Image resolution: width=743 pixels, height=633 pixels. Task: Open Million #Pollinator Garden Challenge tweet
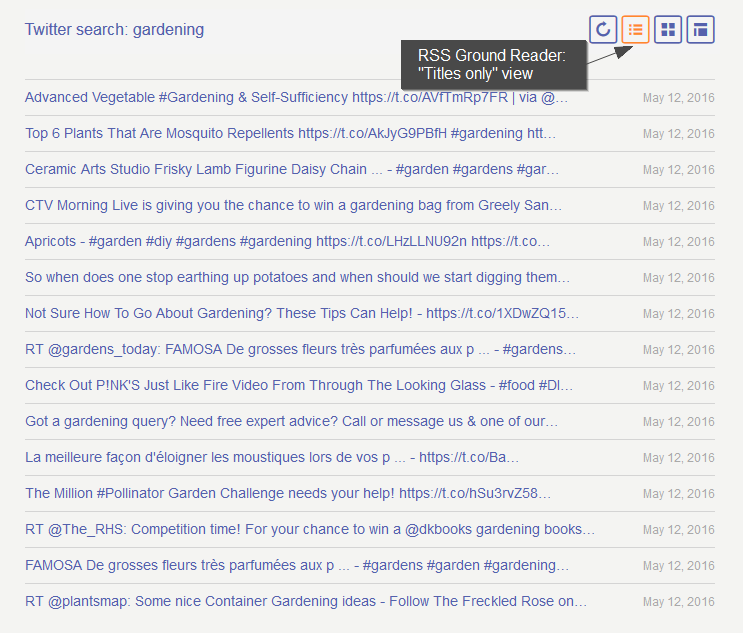[x=288, y=493]
